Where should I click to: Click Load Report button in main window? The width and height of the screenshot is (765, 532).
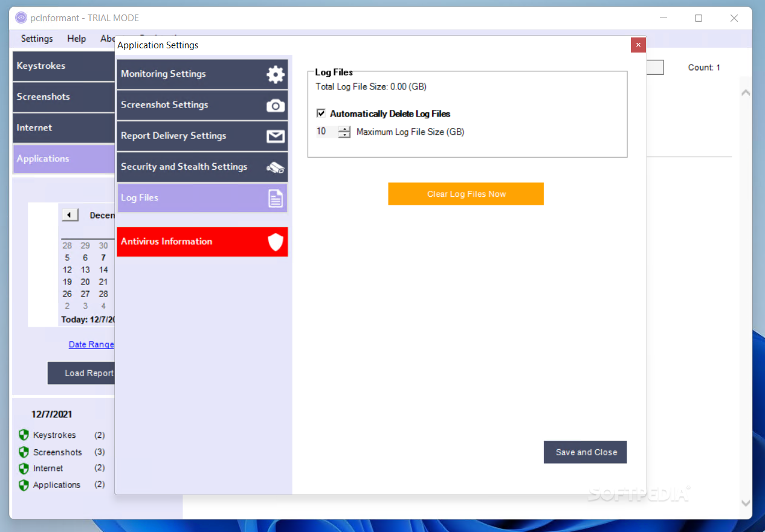click(x=81, y=373)
